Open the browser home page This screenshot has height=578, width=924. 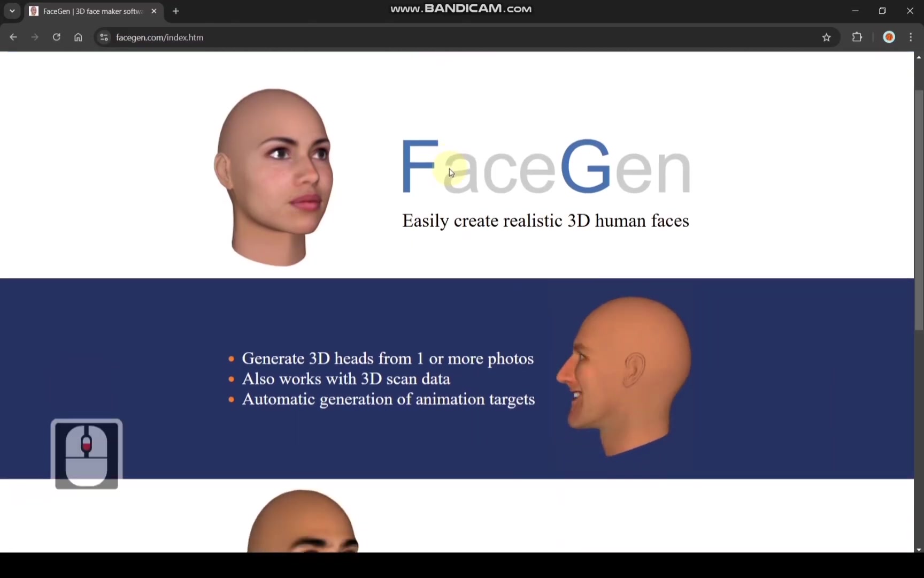click(78, 37)
